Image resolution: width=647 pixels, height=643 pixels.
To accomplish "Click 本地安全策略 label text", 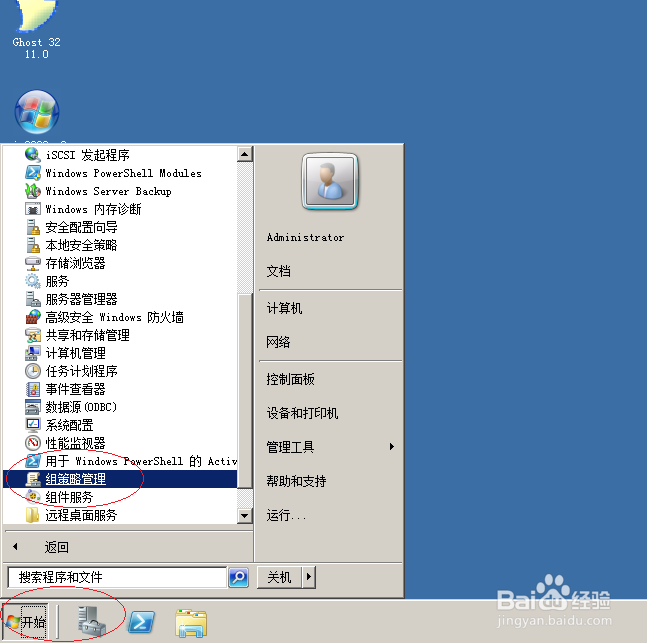I will point(81,245).
